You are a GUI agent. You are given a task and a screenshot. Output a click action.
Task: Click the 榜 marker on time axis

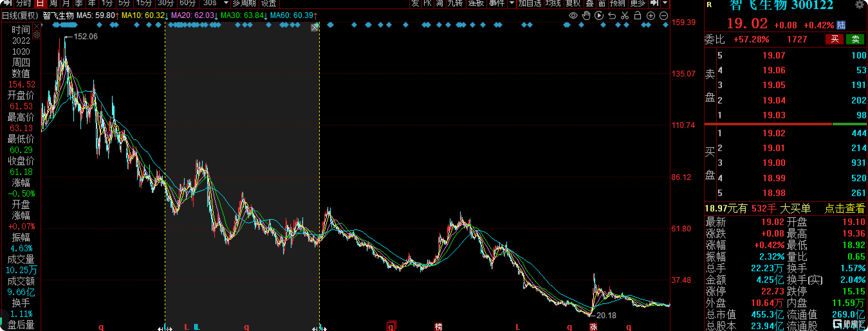click(x=439, y=326)
